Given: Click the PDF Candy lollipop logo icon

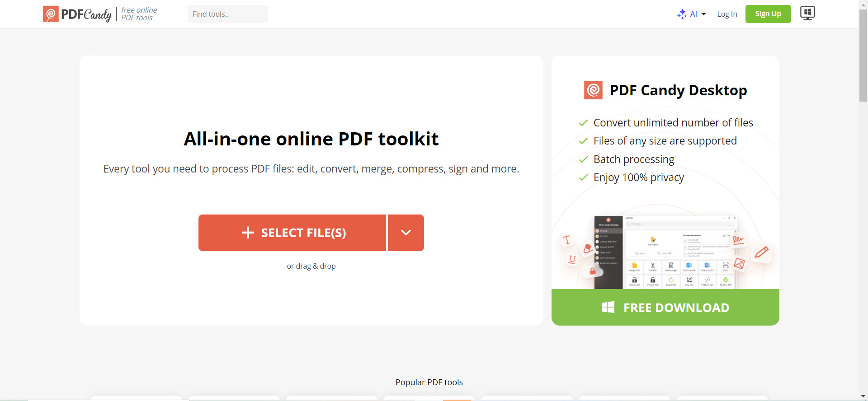Looking at the screenshot, I should (51, 14).
